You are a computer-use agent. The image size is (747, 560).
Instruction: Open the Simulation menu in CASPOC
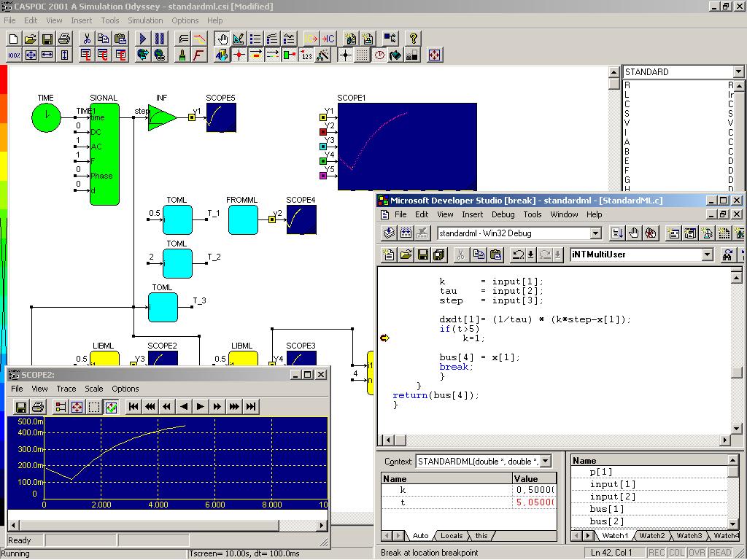(145, 20)
